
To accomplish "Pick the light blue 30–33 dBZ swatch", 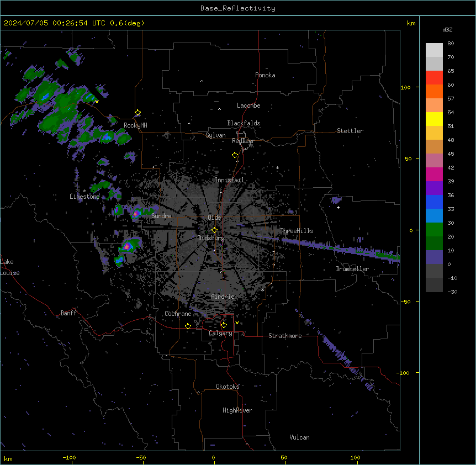I will (x=434, y=216).
